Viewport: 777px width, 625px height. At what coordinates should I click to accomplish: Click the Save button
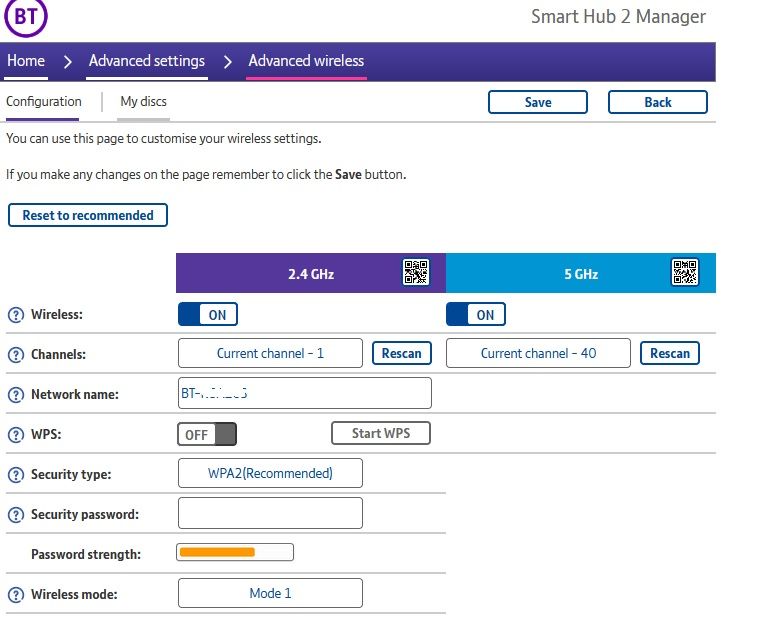click(538, 102)
